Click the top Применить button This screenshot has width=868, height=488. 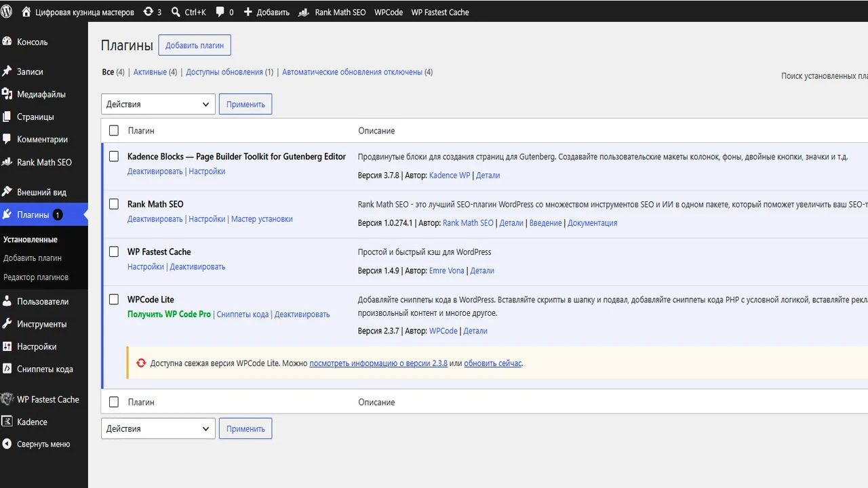pos(245,104)
